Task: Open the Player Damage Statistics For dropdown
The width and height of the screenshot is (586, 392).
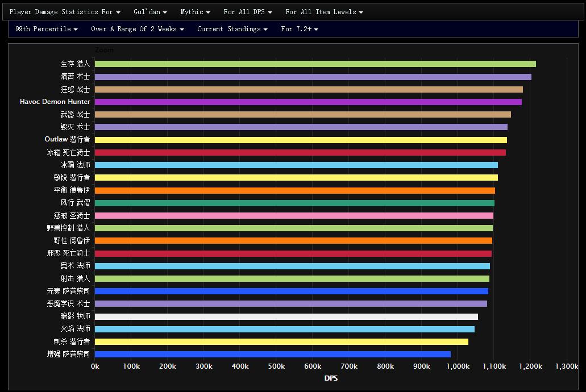Action: [64, 12]
